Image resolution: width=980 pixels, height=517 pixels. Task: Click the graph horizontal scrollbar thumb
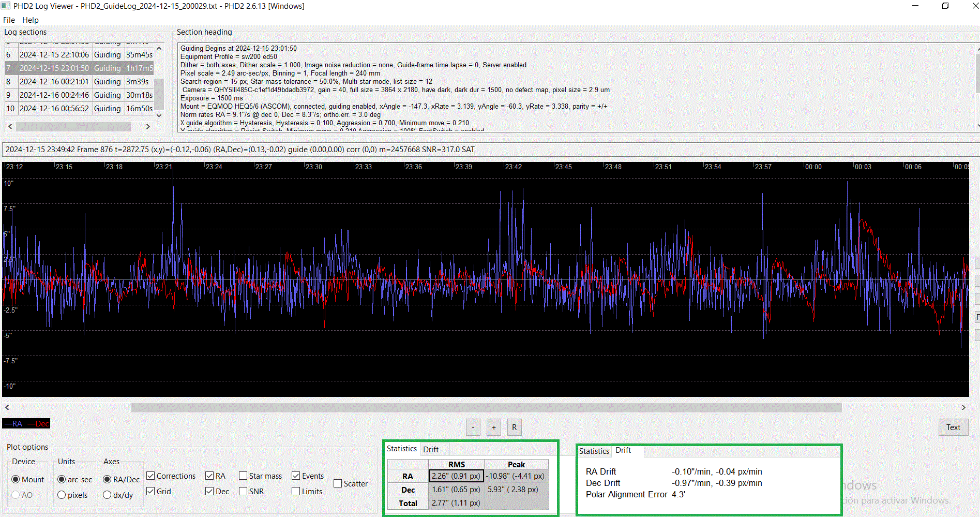click(487, 408)
